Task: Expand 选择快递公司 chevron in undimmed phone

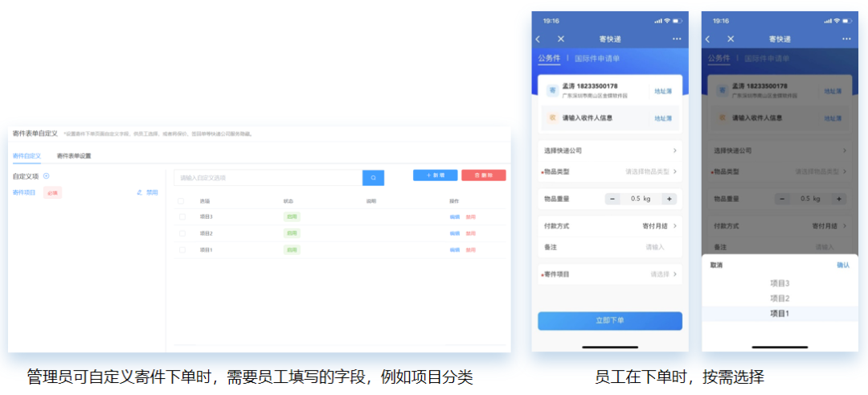Action: tap(675, 150)
